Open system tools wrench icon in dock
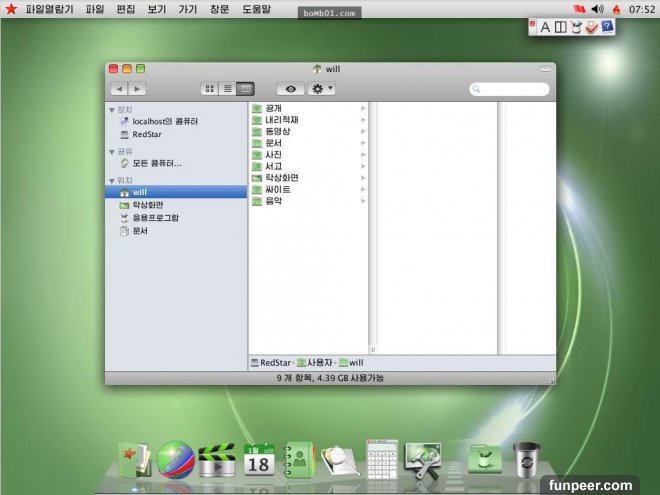Viewport: 660px width, 495px height. point(425,460)
